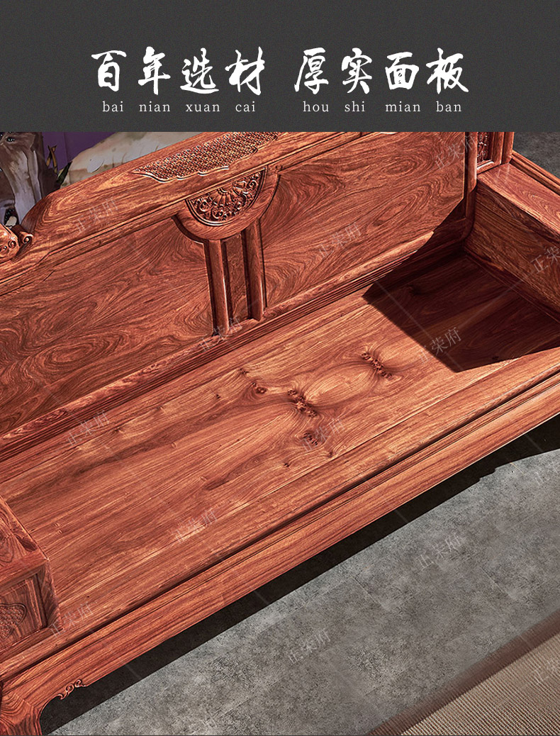
Task: Click the woven rug in the bottom-right corner
Action: [489, 695]
